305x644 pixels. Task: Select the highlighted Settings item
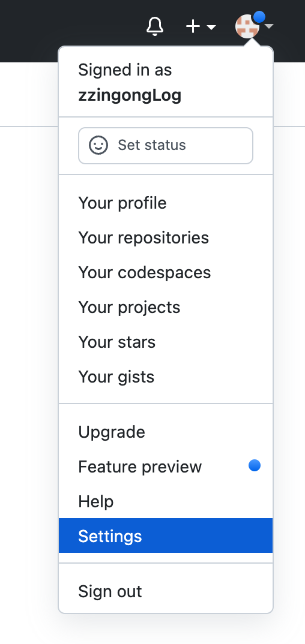point(166,535)
